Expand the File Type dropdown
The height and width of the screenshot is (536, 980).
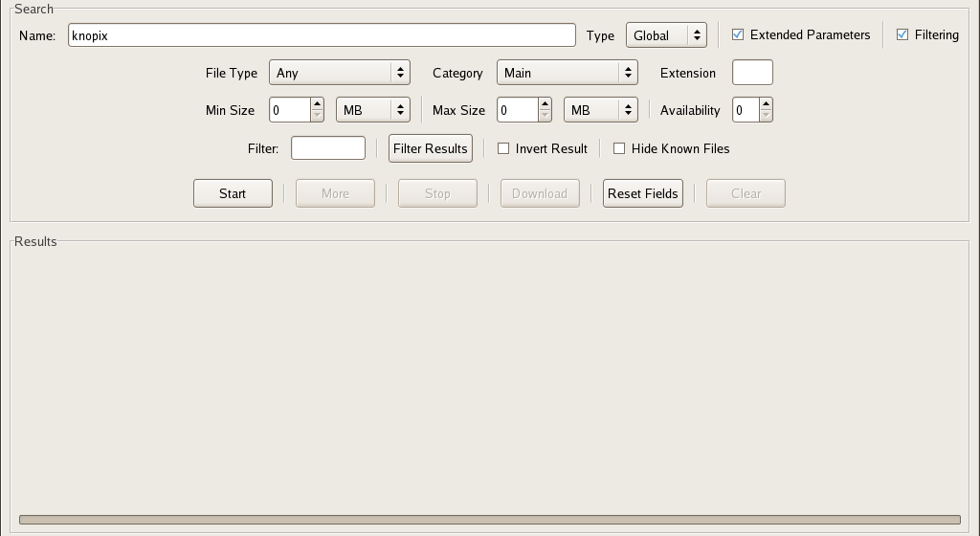(x=339, y=73)
